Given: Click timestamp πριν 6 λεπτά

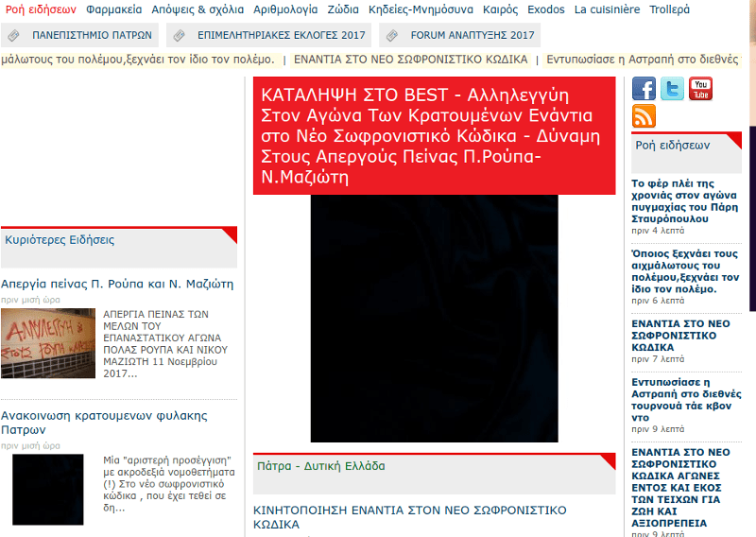Looking at the screenshot, I should click(658, 301).
